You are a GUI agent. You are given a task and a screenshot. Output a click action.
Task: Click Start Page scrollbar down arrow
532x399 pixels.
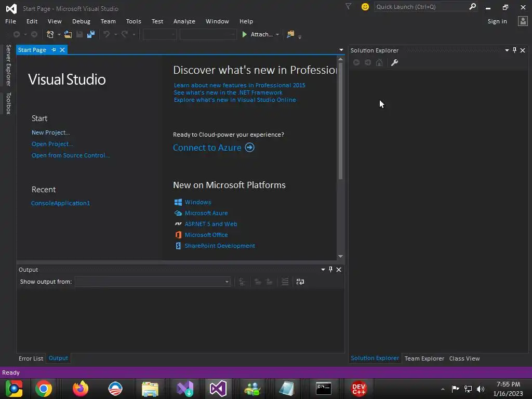(x=341, y=256)
